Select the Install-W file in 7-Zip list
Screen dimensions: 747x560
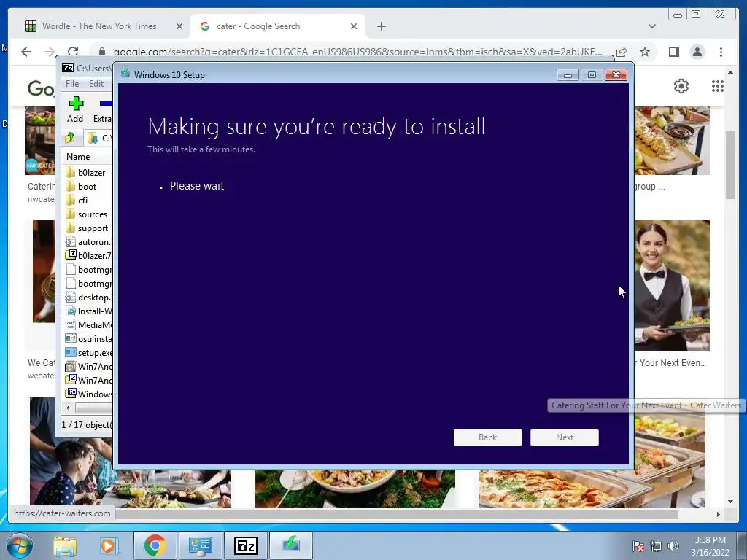pyautogui.click(x=88, y=311)
